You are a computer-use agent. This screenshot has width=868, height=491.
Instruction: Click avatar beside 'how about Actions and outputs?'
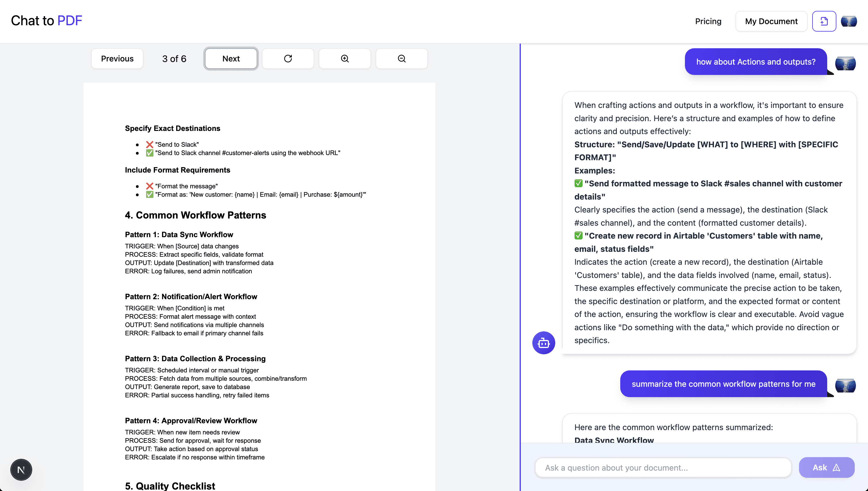pyautogui.click(x=845, y=63)
